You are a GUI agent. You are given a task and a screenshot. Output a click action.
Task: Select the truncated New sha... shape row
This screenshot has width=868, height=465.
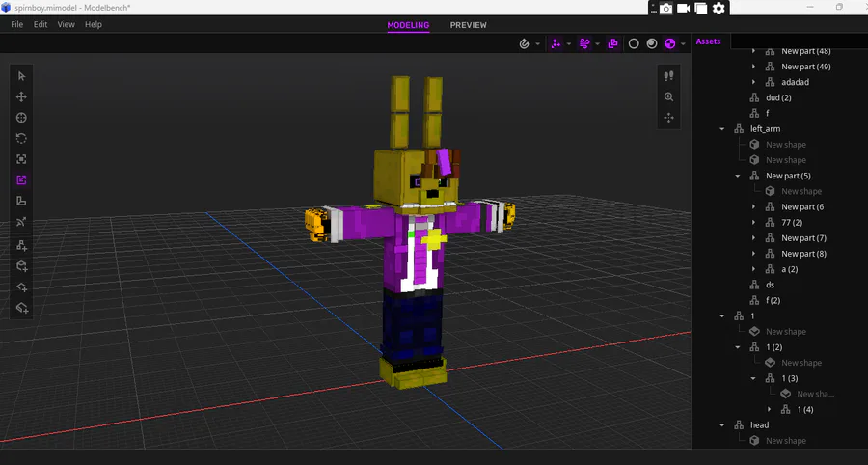click(x=815, y=395)
